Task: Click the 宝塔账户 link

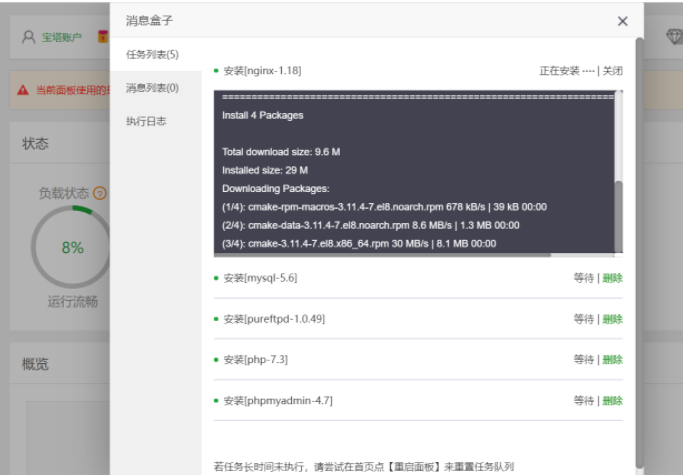Action: (x=61, y=37)
